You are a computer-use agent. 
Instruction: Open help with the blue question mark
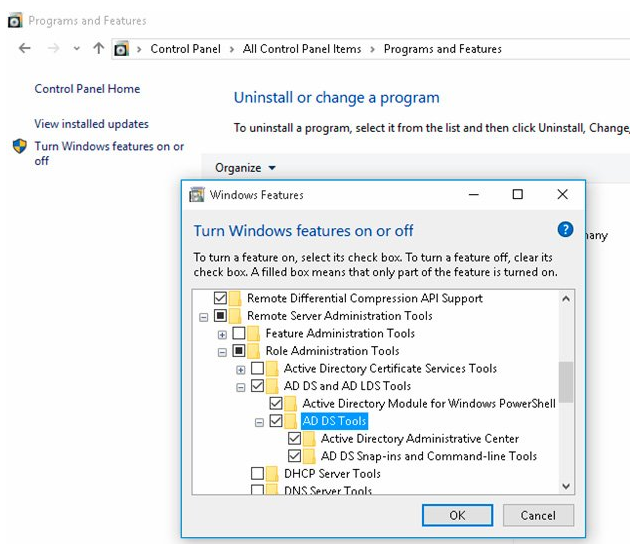tap(565, 230)
